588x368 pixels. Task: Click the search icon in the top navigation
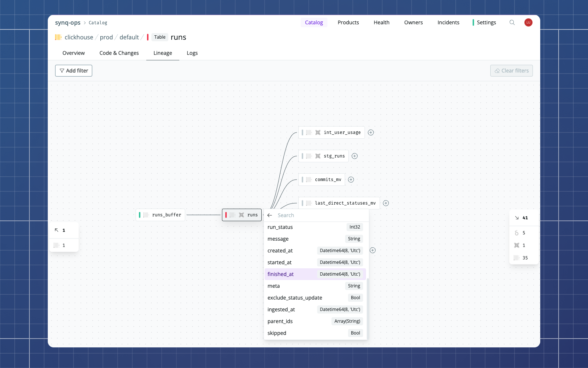click(x=512, y=22)
